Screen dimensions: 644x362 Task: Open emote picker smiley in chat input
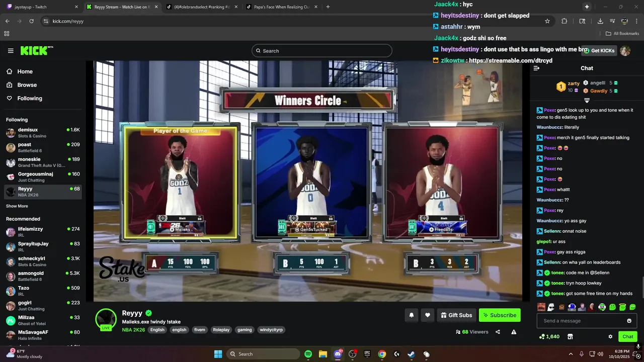coord(629,321)
